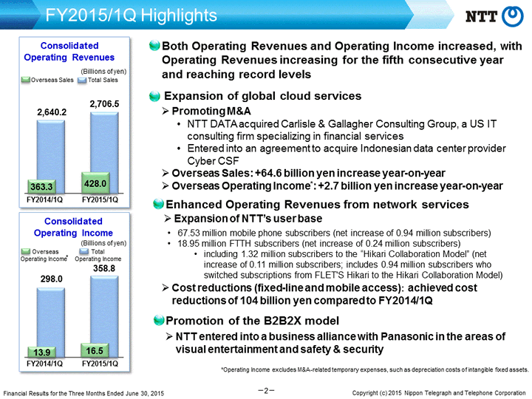Viewport: 532px width, 399px height.
Task: Click '67.53 million mobile phone subscribers' line
Action: (334, 233)
